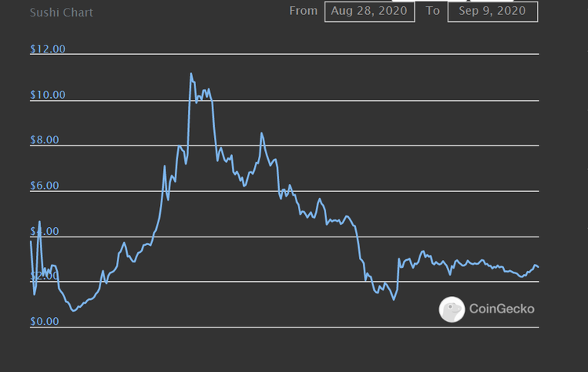Select the $8.00 axis label

(x=45, y=140)
